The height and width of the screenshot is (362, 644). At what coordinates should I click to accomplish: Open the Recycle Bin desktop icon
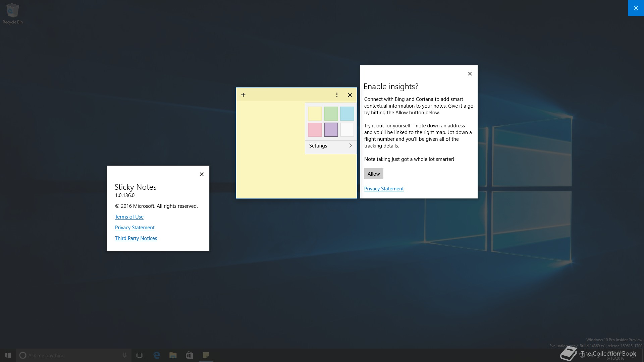13,14
